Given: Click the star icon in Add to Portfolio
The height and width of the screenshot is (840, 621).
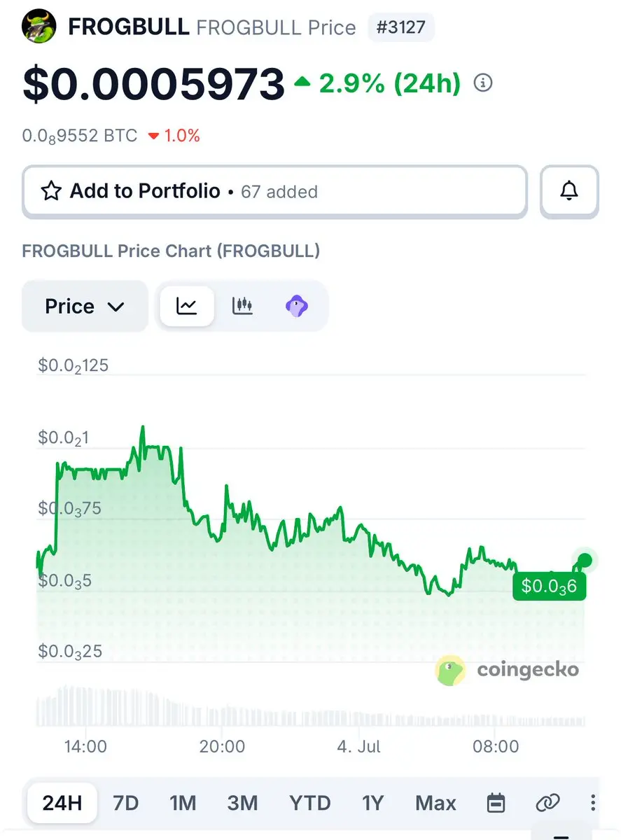Looking at the screenshot, I should (x=51, y=191).
